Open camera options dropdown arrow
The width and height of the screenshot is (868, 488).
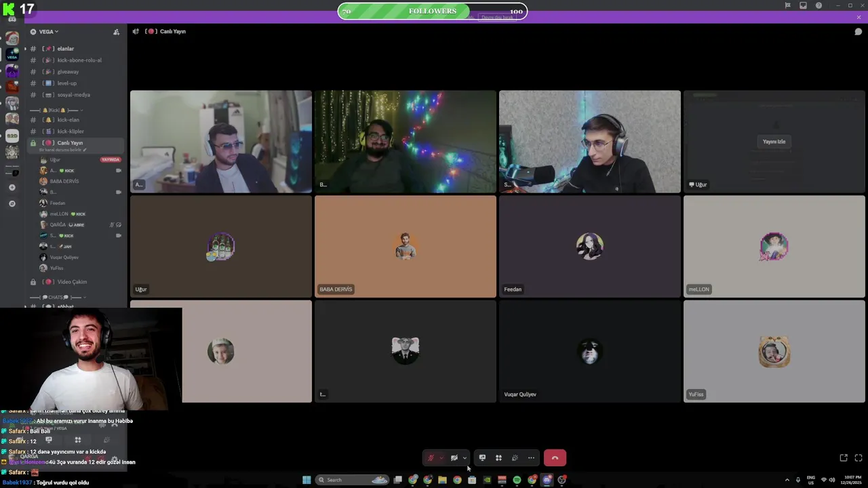465,458
